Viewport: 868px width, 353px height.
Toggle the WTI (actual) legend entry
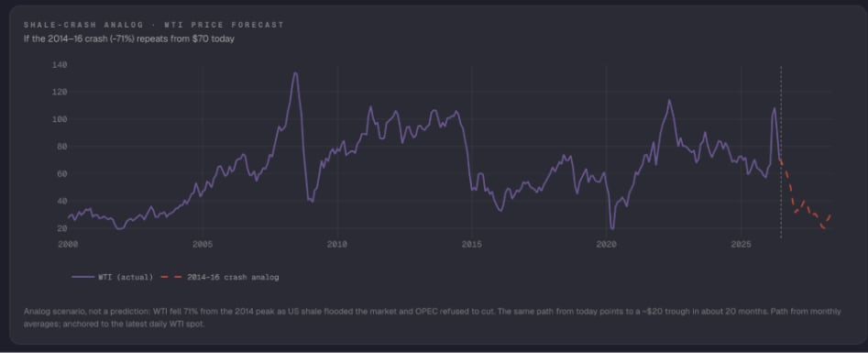click(x=113, y=277)
